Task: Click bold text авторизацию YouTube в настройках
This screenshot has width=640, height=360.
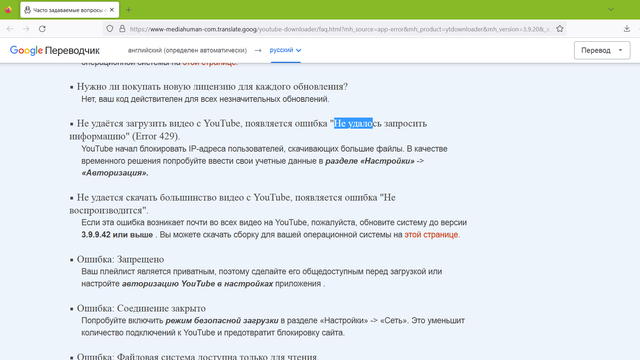Action: click(x=197, y=284)
